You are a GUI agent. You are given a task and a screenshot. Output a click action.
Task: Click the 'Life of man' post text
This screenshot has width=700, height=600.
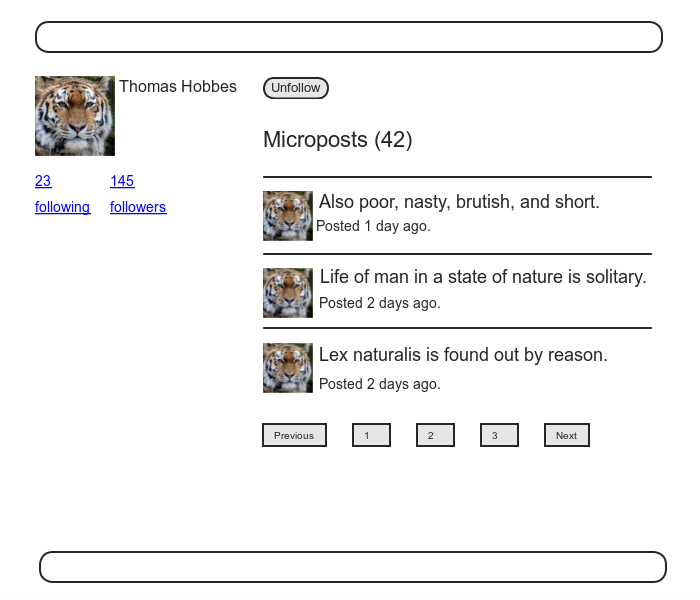pyautogui.click(x=483, y=277)
